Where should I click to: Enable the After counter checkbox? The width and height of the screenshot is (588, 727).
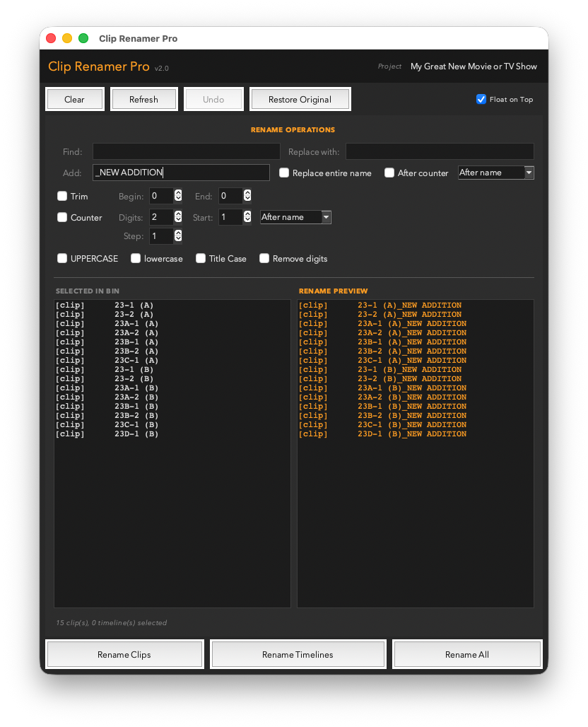(389, 173)
